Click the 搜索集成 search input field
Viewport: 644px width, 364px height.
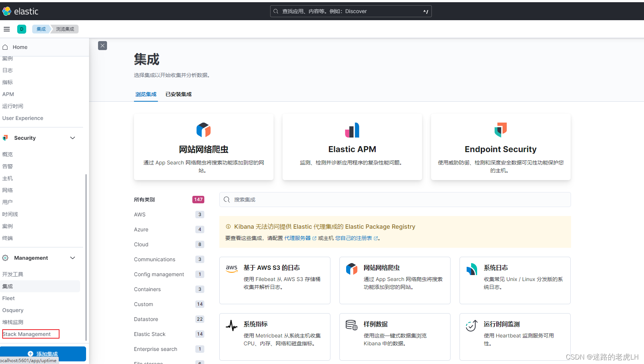(x=395, y=199)
